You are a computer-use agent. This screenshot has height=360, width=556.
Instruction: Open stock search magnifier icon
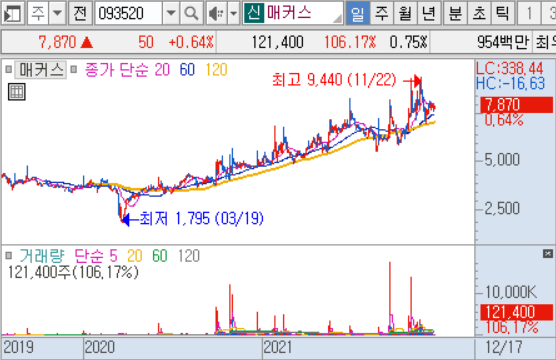click(191, 13)
